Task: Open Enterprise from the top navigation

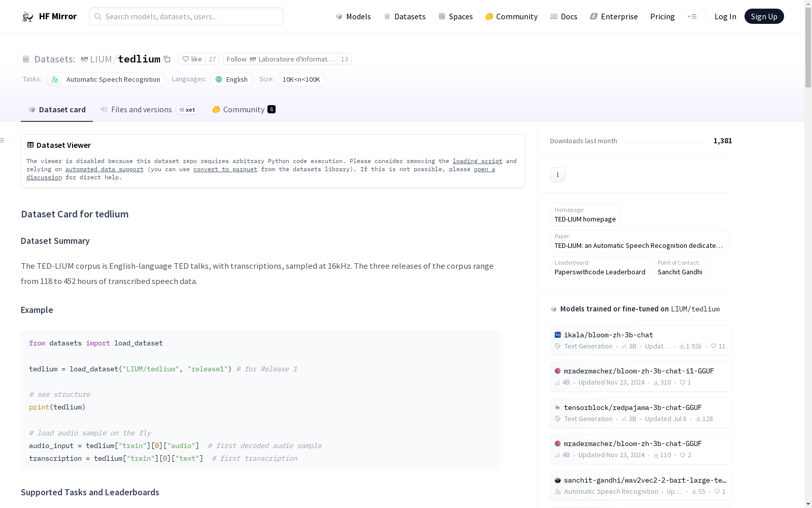Action: 614,16
